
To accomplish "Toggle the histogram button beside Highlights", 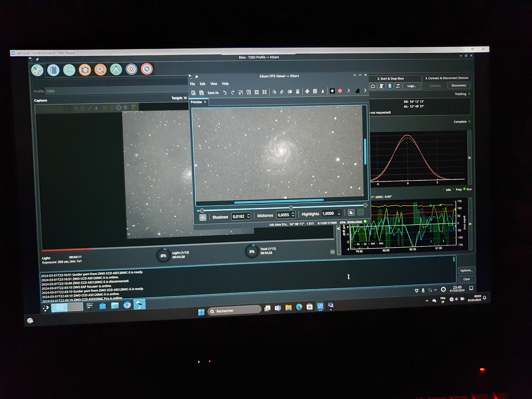I will pos(351,212).
